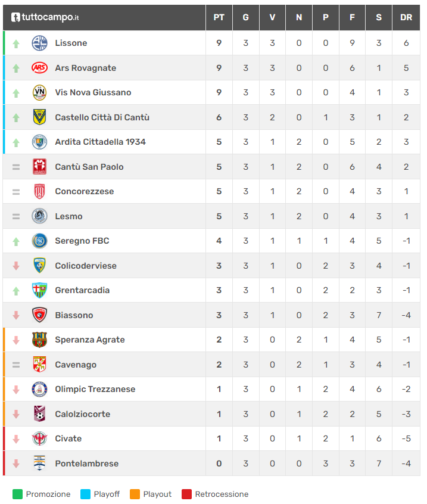The height and width of the screenshot is (504, 427).
Task: Click the Seregno FBC green up arrow
Action: point(16,241)
